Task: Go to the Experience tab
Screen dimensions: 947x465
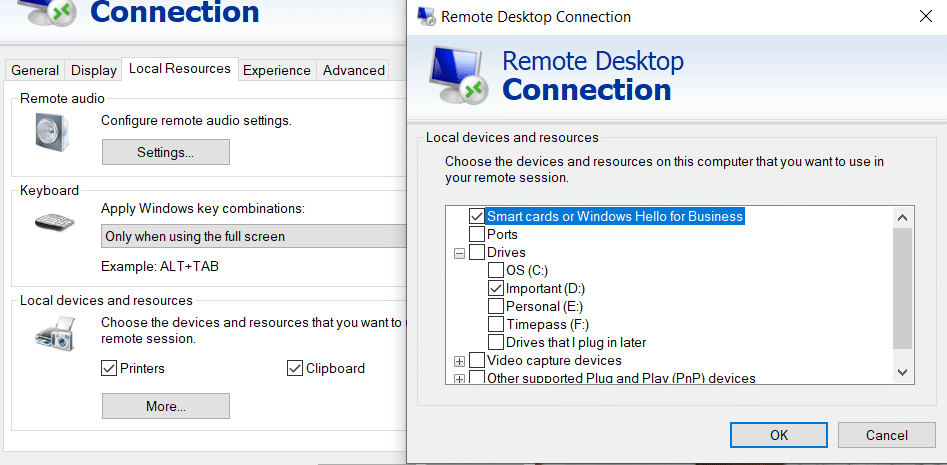Action: [277, 70]
